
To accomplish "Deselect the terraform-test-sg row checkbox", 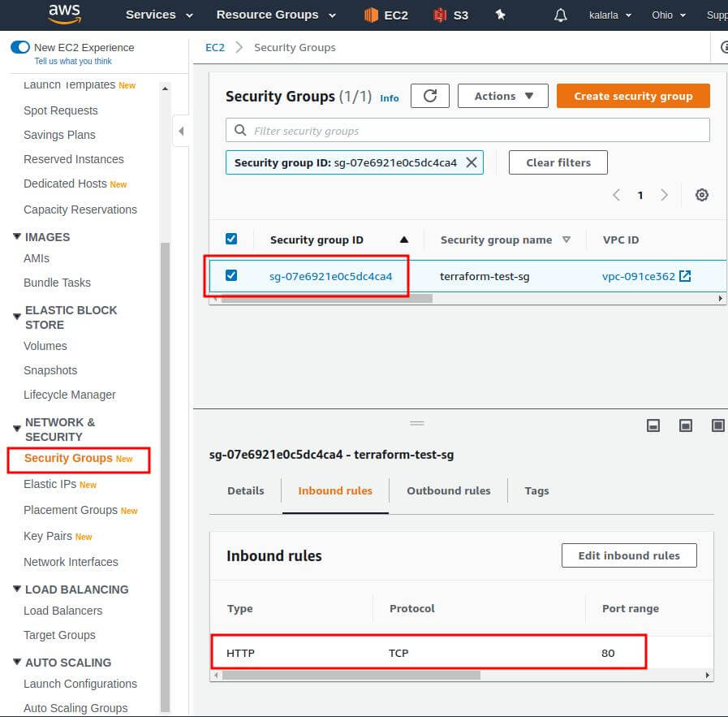I will 231,275.
